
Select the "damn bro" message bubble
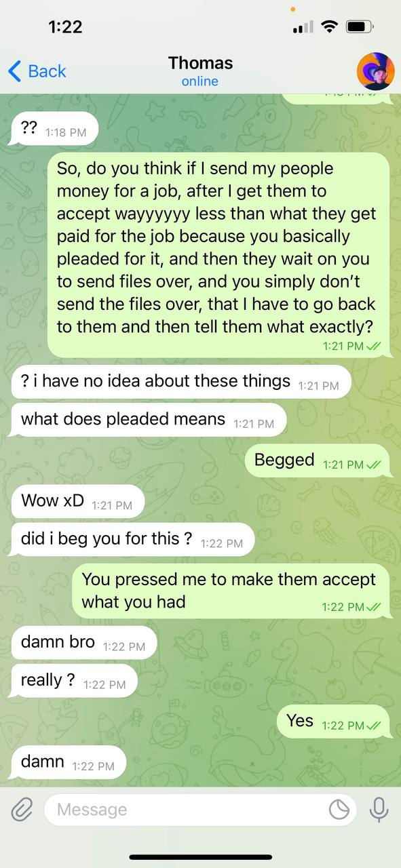[83, 643]
